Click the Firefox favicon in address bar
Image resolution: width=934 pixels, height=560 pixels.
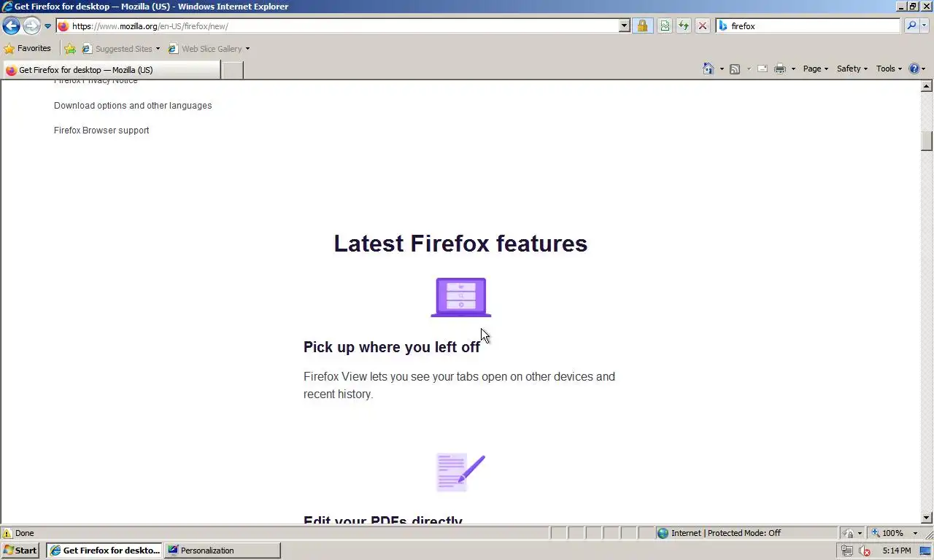[x=63, y=26]
